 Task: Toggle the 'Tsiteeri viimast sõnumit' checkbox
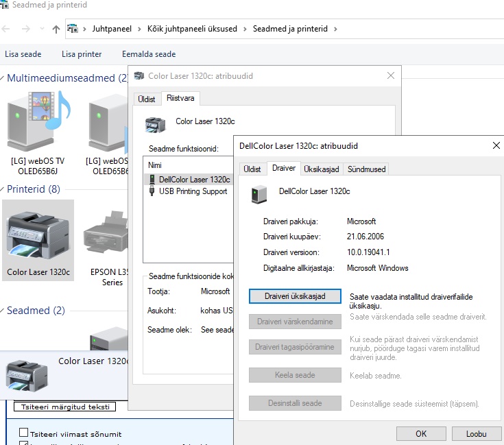pyautogui.click(x=24, y=433)
